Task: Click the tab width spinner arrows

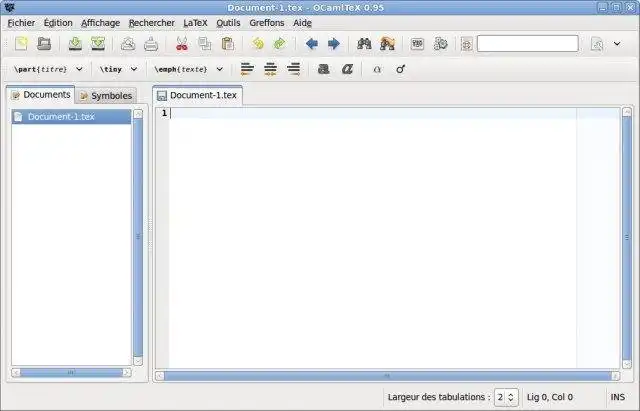Action: click(511, 397)
